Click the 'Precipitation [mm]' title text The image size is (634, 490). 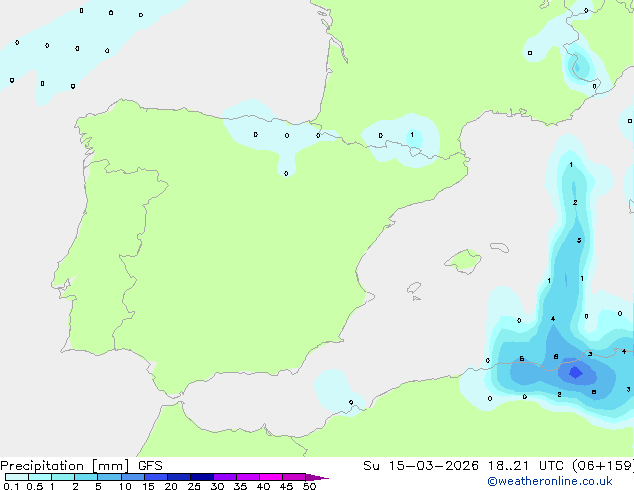tap(65, 466)
